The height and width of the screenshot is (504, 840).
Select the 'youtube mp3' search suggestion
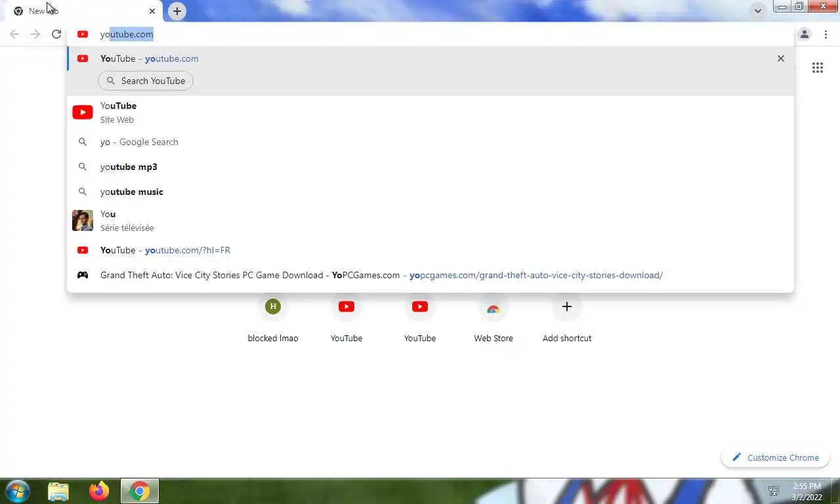point(430,167)
